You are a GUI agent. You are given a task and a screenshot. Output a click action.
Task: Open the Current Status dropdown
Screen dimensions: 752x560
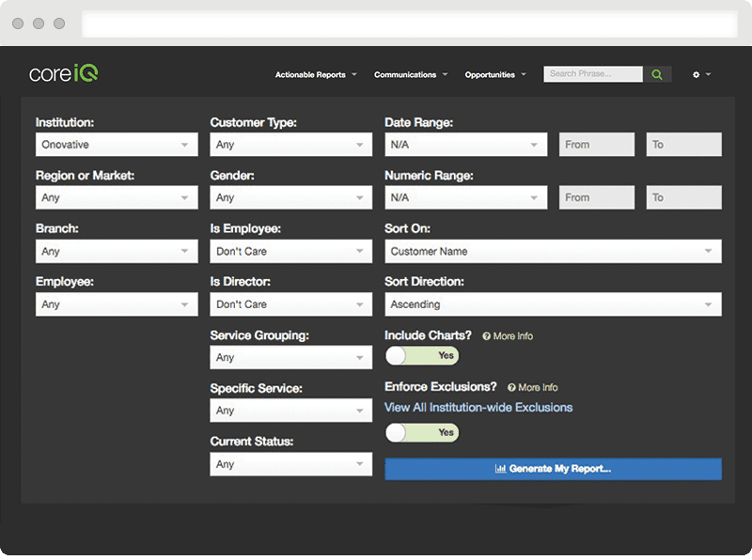click(291, 464)
